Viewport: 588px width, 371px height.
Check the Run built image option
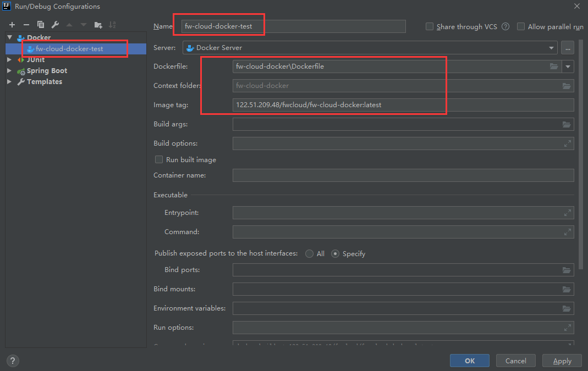159,159
